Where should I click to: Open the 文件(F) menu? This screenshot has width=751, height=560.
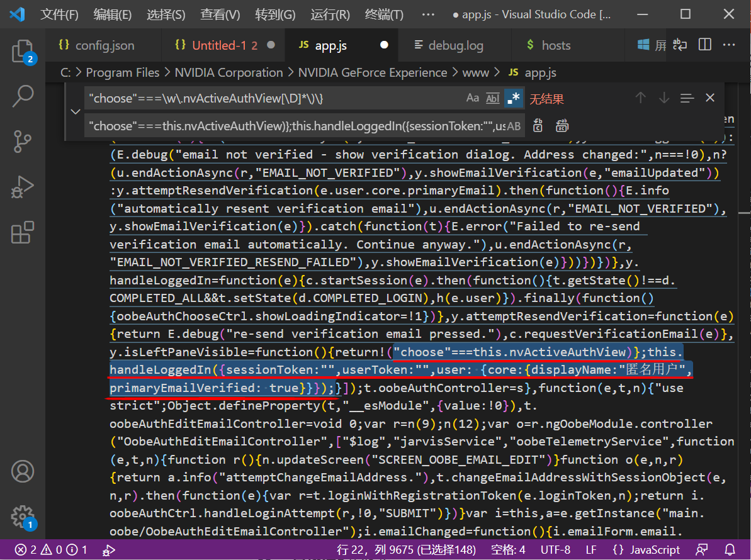[x=59, y=14]
